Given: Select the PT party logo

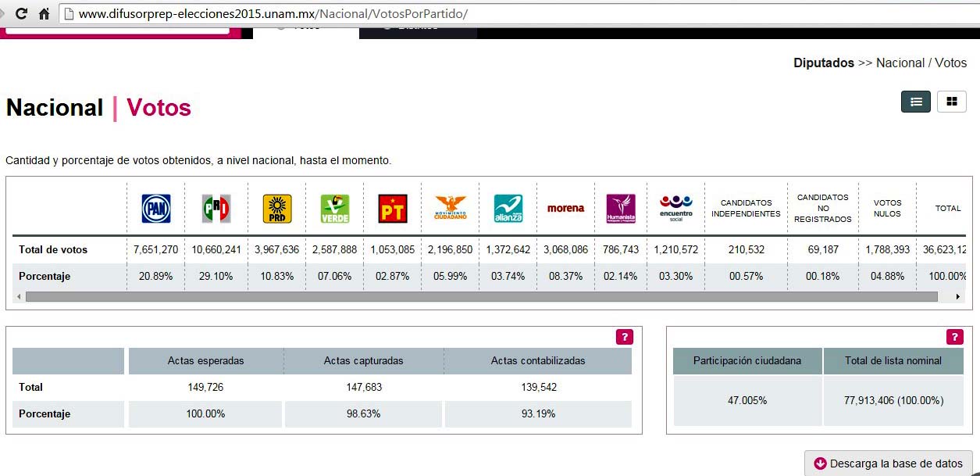Looking at the screenshot, I should [393, 209].
